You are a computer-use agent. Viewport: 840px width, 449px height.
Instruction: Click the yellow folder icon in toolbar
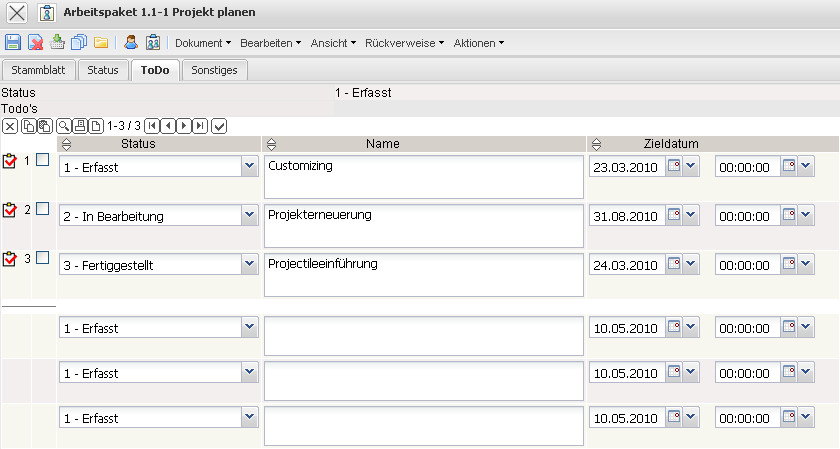pos(101,42)
